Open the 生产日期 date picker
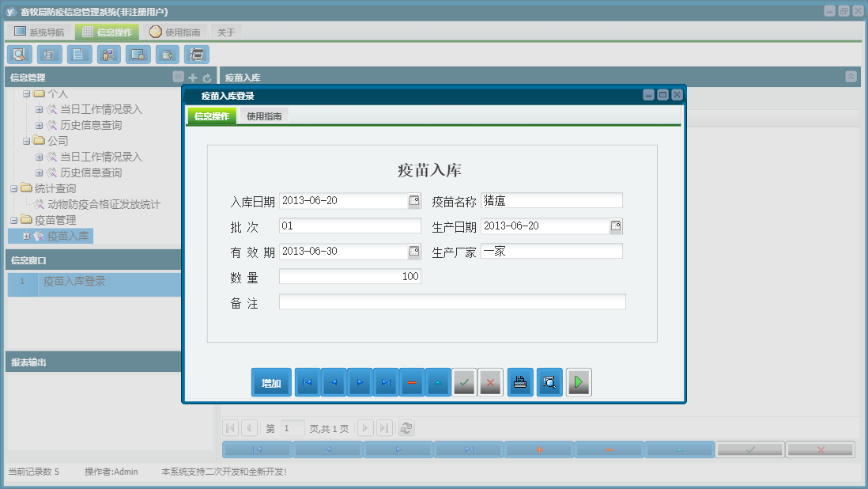 615,226
